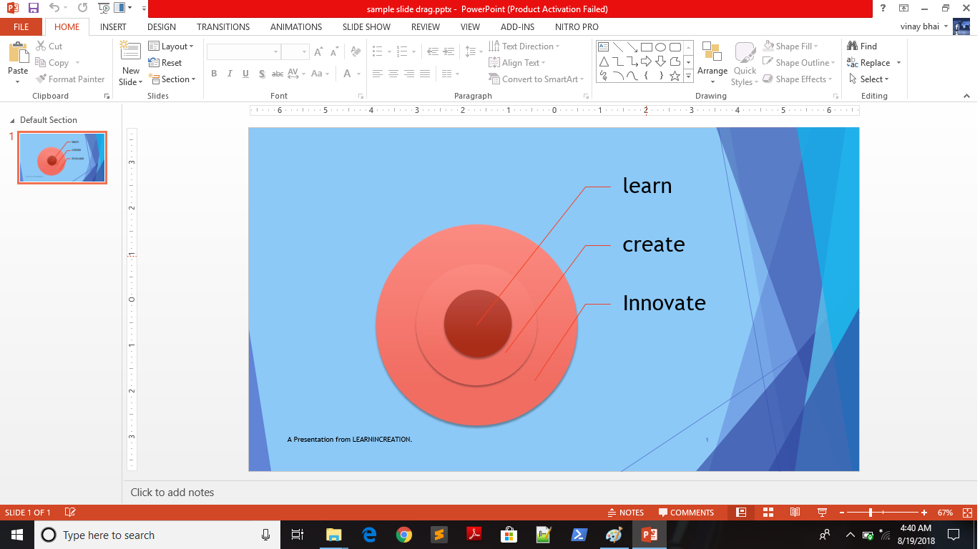This screenshot has width=980, height=549.
Task: Switch to the TRANSITIONS ribbon tab
Action: 223,27
